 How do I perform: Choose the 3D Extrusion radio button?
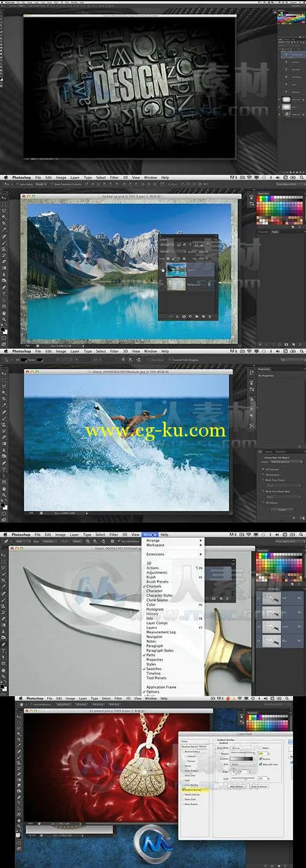[x=263, y=475]
